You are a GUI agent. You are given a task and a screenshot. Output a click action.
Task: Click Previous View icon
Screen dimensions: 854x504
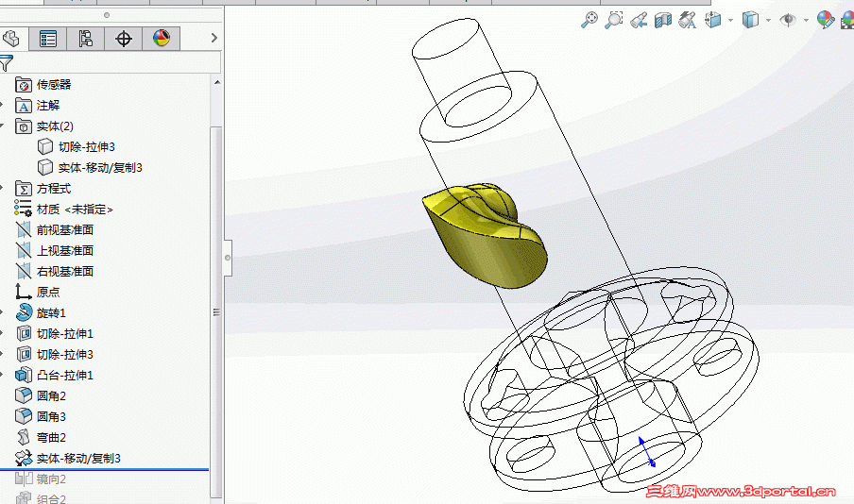point(639,21)
